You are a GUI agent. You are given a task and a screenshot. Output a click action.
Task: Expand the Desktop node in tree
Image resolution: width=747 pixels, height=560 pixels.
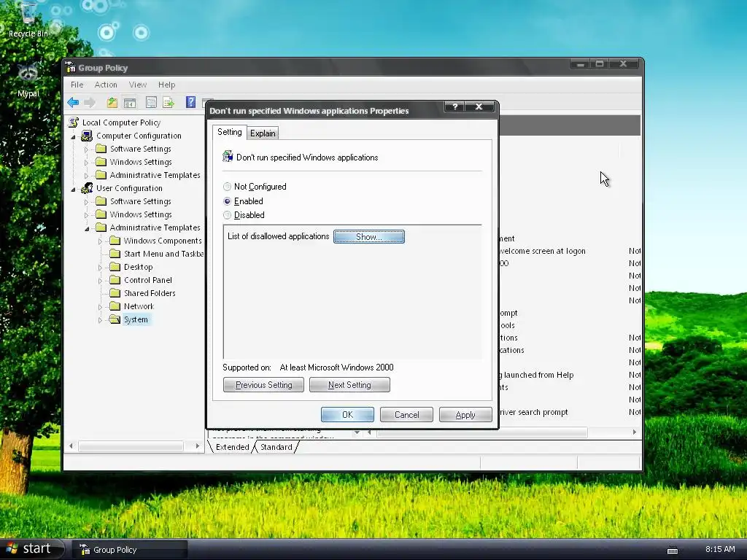(100, 268)
